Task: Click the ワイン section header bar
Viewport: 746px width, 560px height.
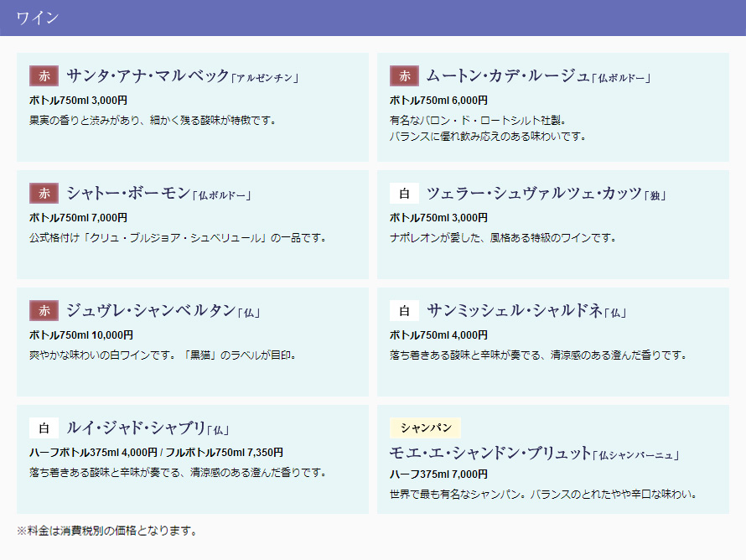Action: point(373,18)
